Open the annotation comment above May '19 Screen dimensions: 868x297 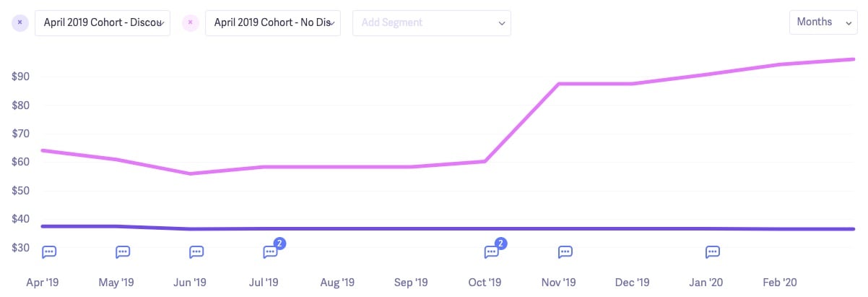123,252
